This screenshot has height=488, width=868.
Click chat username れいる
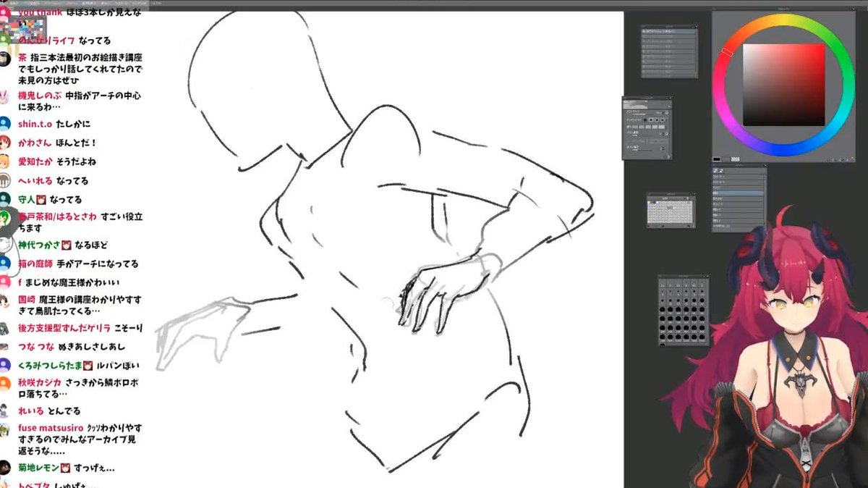click(30, 411)
